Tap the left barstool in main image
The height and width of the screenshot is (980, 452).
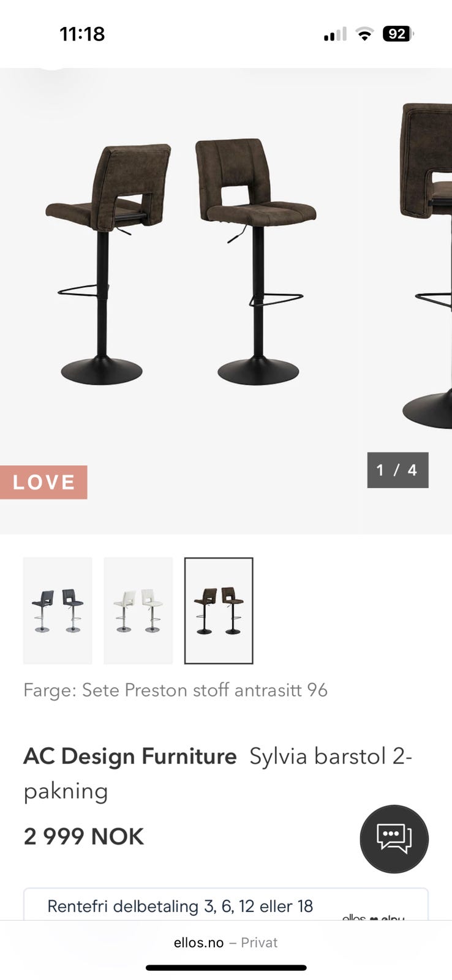click(108, 265)
